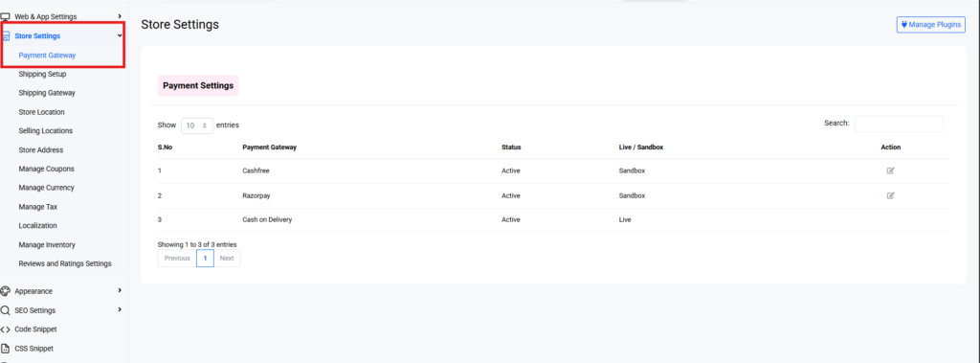Open the show entries count dropdown
Screen dimensions: 980x363
[197, 125]
